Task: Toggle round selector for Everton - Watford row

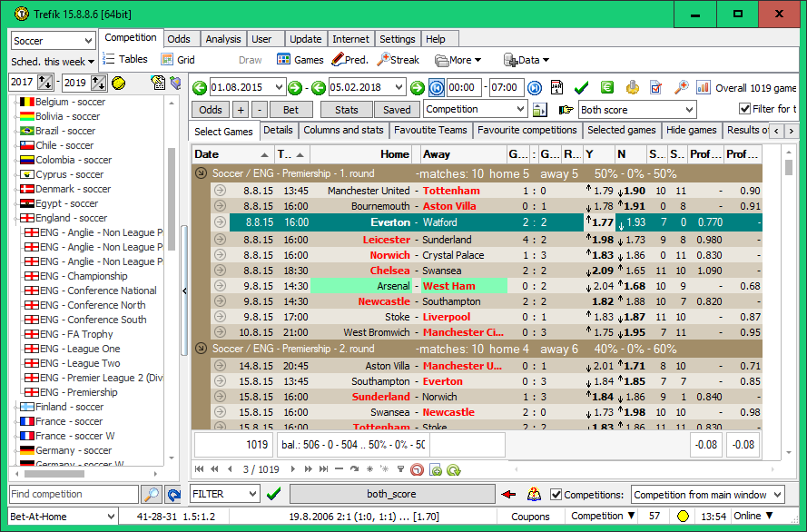Action: (x=220, y=222)
